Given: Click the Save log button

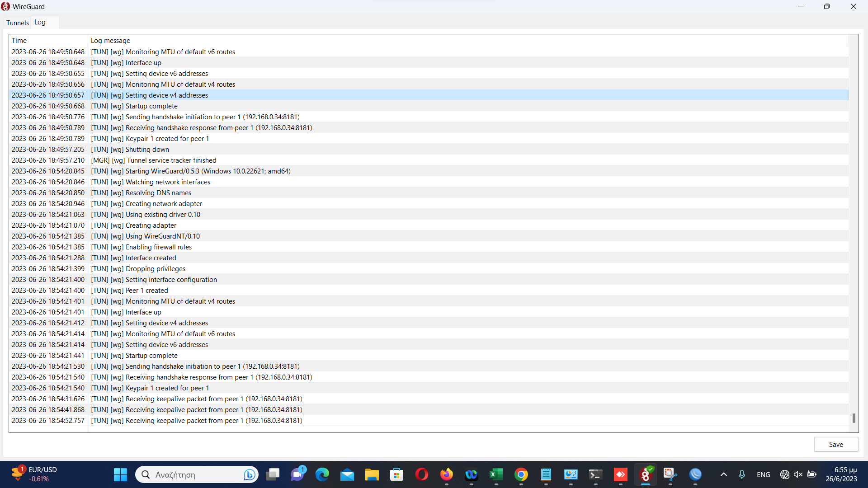Looking at the screenshot, I should tap(835, 445).
